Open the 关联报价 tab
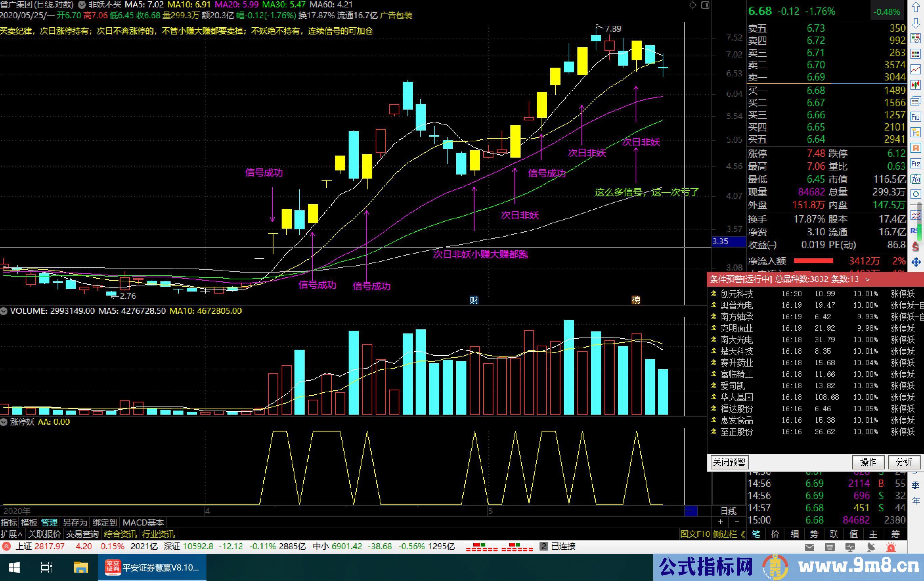 click(45, 534)
